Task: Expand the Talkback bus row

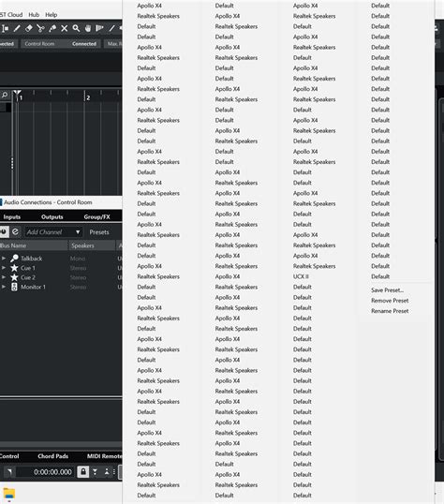Action: (4, 259)
